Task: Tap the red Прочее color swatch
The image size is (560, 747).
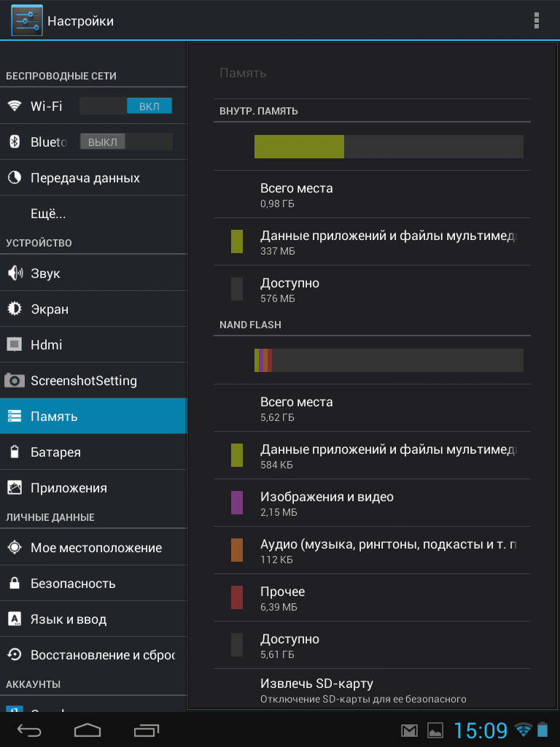Action: [x=237, y=597]
